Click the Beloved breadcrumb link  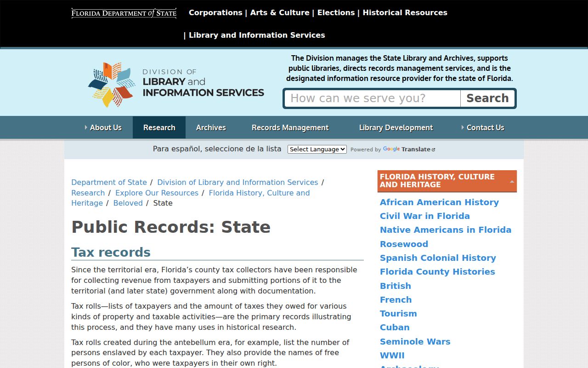pyautogui.click(x=128, y=203)
